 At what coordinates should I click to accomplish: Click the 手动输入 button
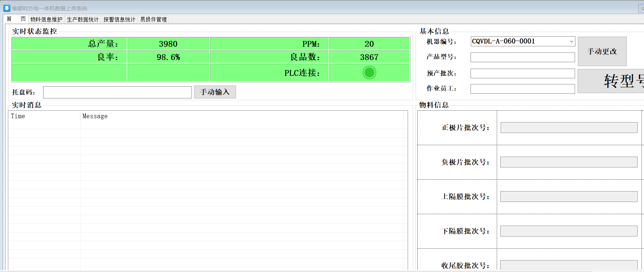click(215, 92)
